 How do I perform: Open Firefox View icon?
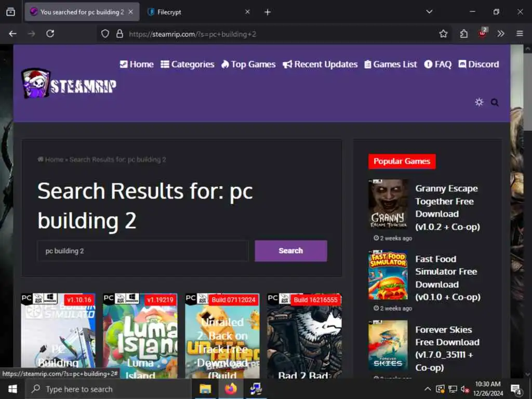coord(10,12)
